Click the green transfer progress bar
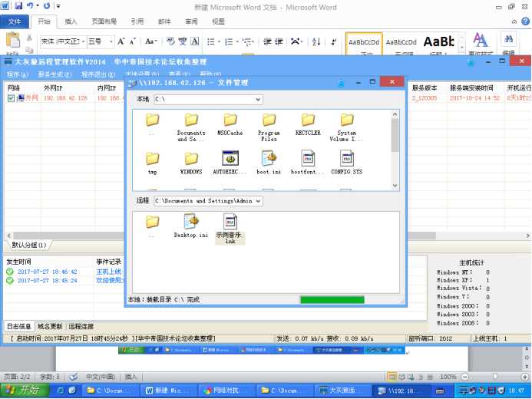The width and height of the screenshot is (532, 399). tap(332, 300)
